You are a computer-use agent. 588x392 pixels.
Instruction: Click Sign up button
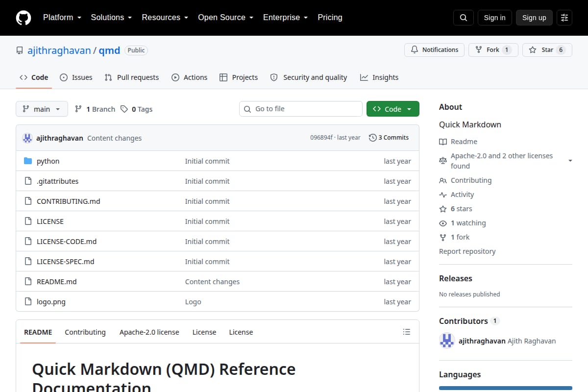click(x=534, y=18)
